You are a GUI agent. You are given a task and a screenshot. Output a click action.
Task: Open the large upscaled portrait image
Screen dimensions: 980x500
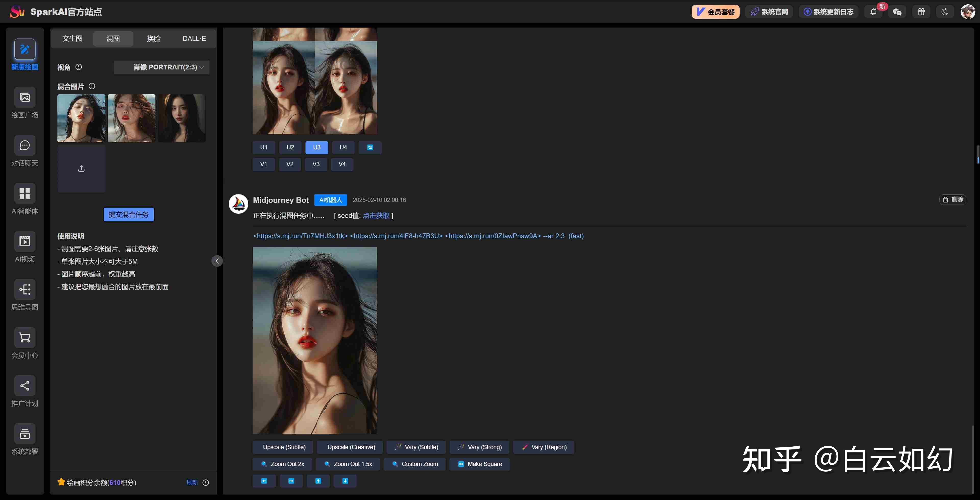(x=315, y=340)
